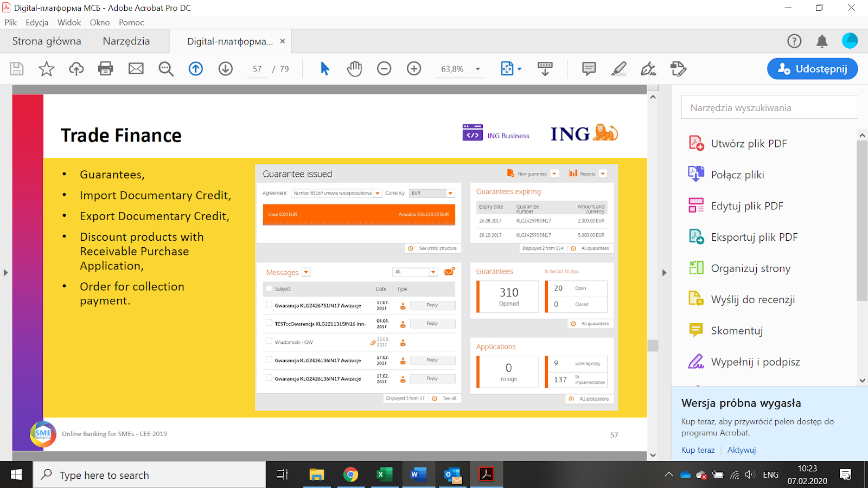868x488 pixels.
Task: Bookmark the file with the star icon
Action: tap(47, 69)
